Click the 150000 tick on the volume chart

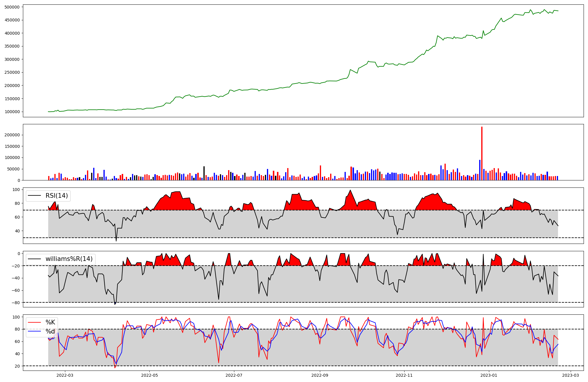point(12,146)
